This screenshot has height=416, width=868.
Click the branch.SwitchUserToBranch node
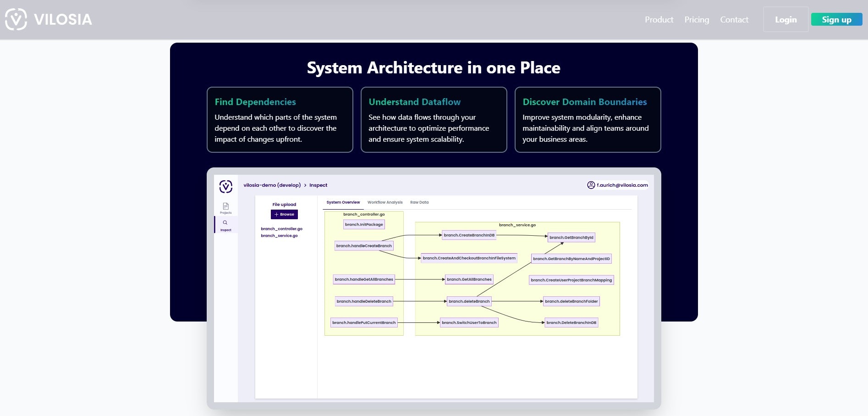coord(469,322)
